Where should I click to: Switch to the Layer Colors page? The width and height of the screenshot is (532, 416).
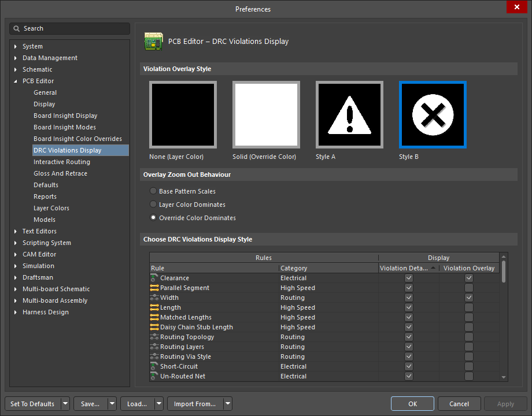tap(51, 208)
